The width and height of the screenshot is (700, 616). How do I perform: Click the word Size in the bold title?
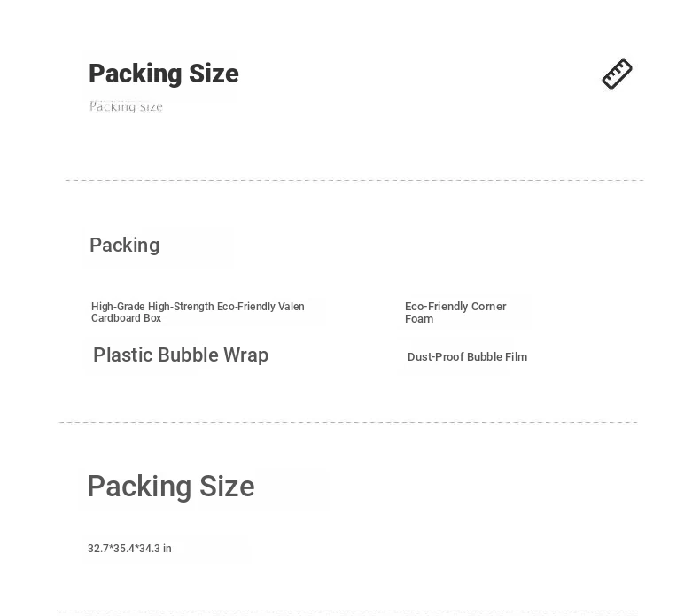pyautogui.click(x=214, y=74)
